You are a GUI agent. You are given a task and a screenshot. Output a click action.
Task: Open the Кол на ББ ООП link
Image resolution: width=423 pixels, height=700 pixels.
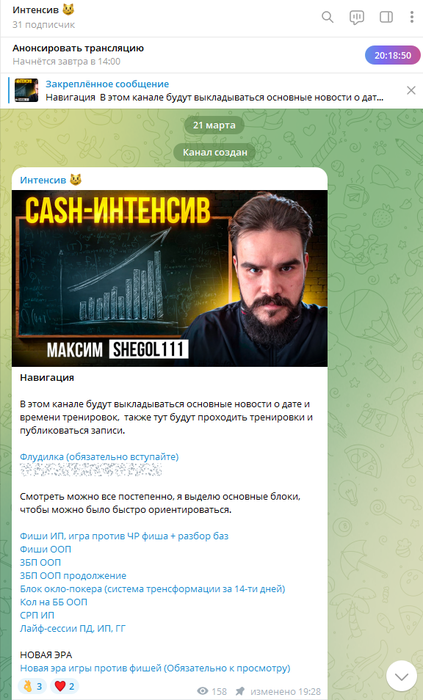pos(54,602)
